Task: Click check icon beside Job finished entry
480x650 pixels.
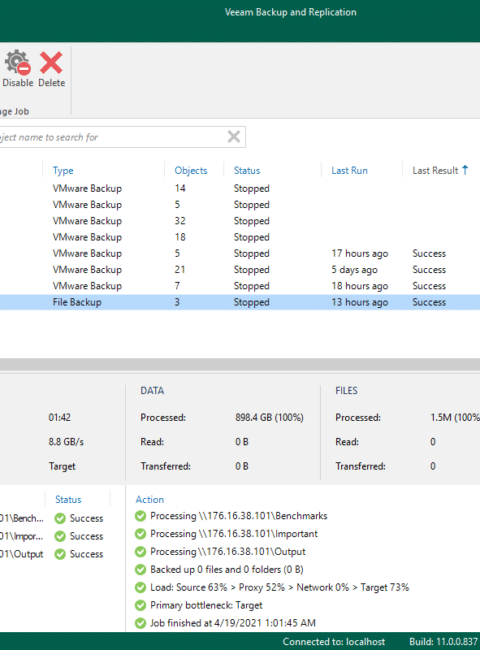Action: point(141,623)
